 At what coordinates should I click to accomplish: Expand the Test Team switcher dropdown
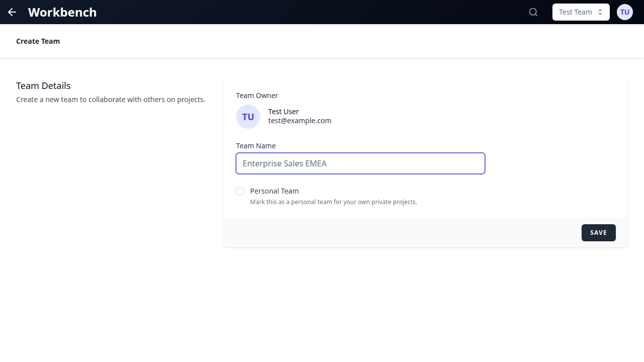576,12
